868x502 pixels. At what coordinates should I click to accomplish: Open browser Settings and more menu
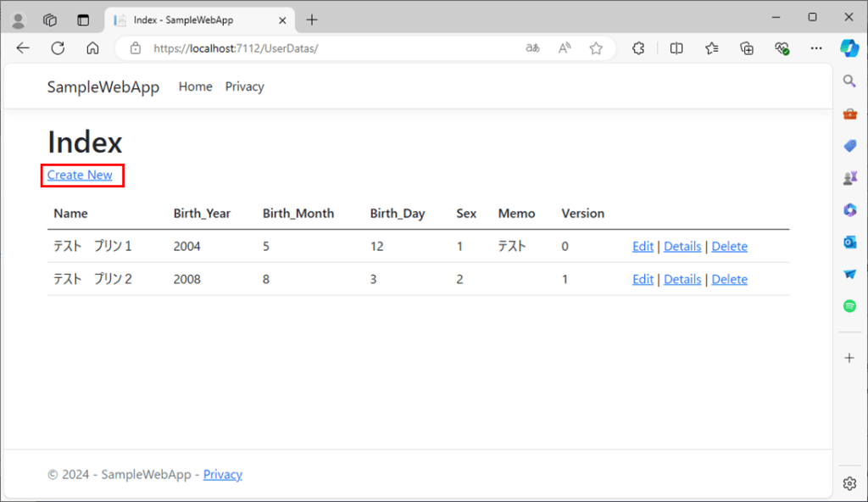pos(816,48)
